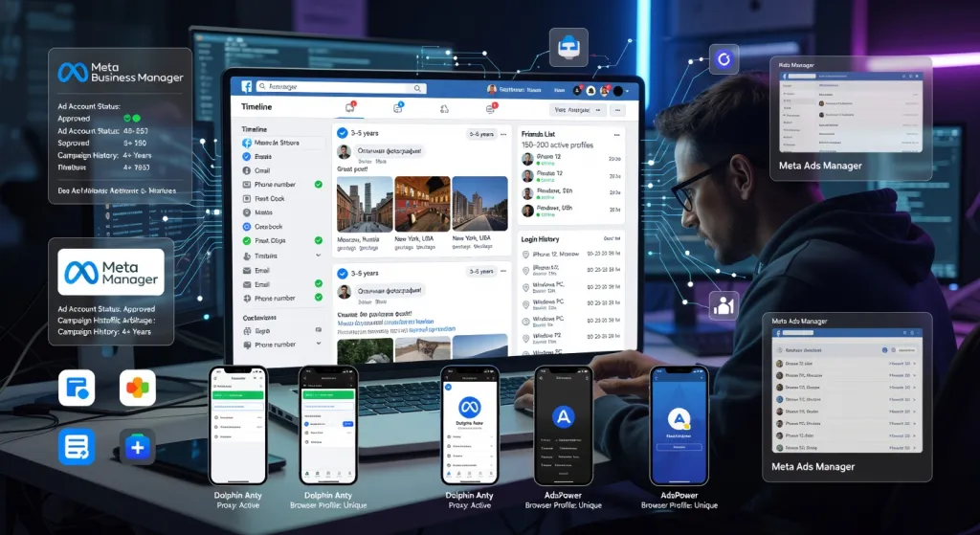Image resolution: width=980 pixels, height=535 pixels.
Task: Expand sidebar row with thumbs-up icon
Action: (281, 256)
